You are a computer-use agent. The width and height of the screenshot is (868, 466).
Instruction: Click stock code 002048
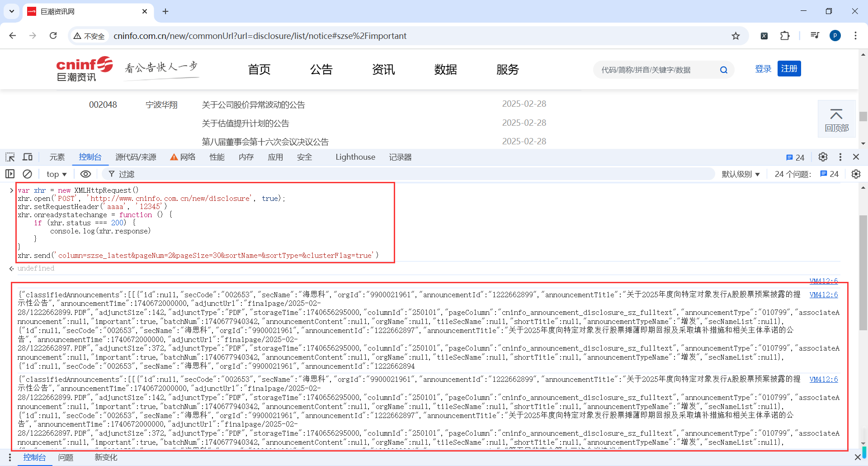tap(103, 105)
